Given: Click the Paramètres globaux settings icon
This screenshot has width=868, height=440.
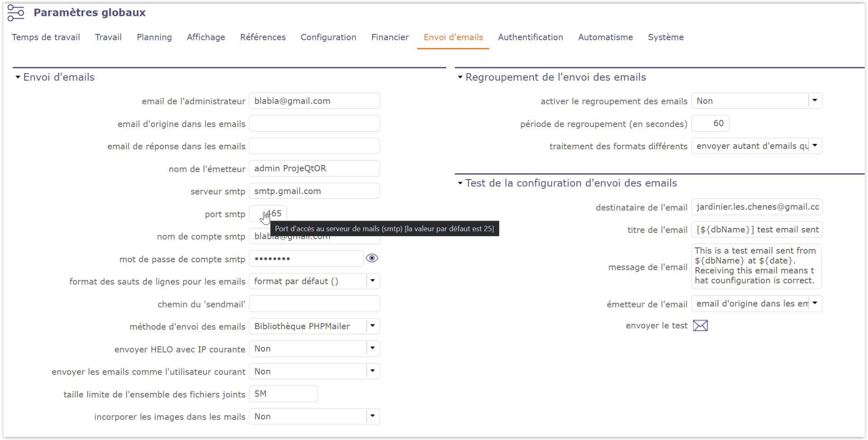Looking at the screenshot, I should coord(16,13).
